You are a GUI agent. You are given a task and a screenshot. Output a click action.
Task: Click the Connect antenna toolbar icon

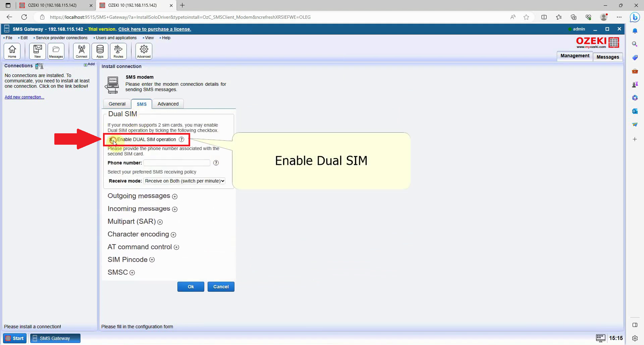click(82, 51)
